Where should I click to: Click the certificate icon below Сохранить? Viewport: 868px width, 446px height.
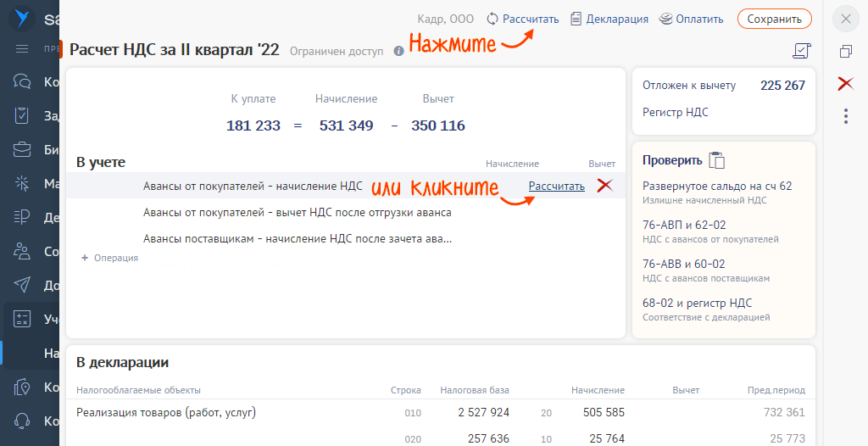click(x=802, y=51)
